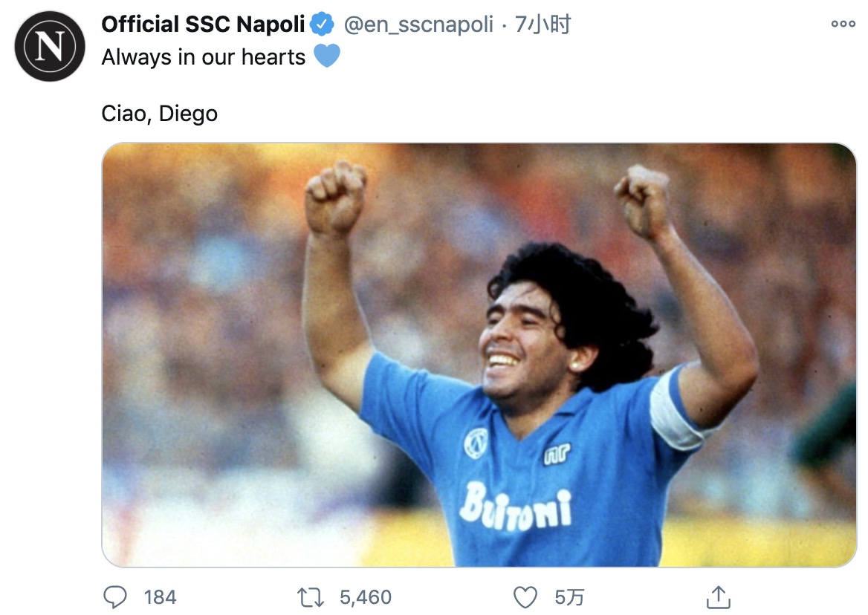Click the 184 replies count

coord(160,597)
